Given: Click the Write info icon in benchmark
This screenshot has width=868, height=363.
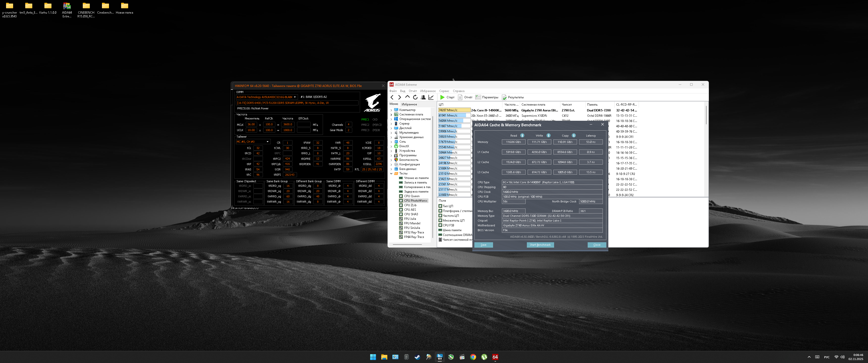Looking at the screenshot, I should (x=548, y=136).
